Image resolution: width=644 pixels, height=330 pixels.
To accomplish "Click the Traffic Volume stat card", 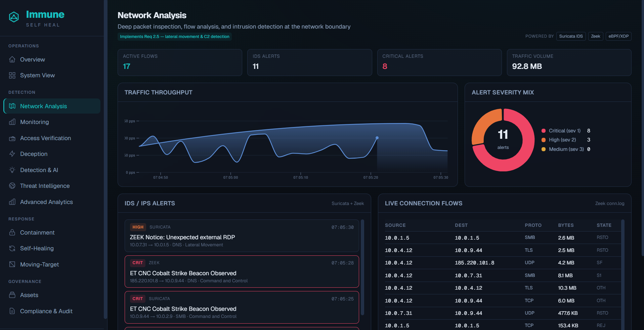I will [569, 63].
